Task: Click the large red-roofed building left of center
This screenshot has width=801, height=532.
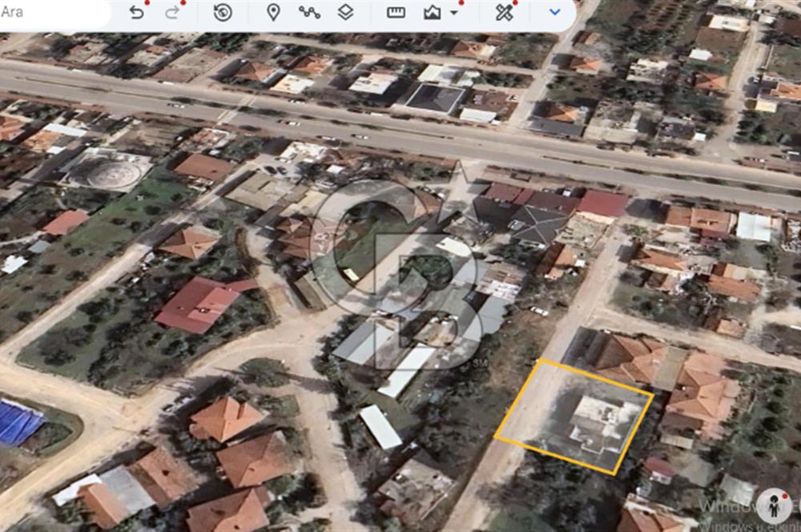Action: (199, 304)
